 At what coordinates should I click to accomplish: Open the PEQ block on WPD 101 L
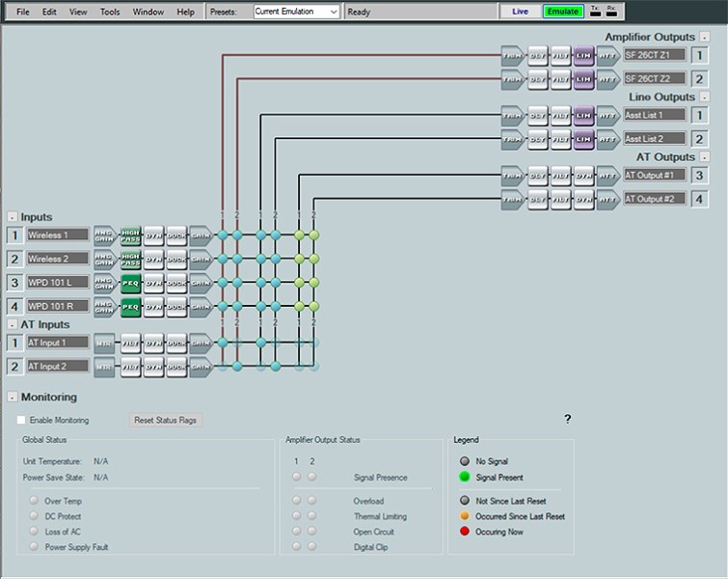point(130,283)
